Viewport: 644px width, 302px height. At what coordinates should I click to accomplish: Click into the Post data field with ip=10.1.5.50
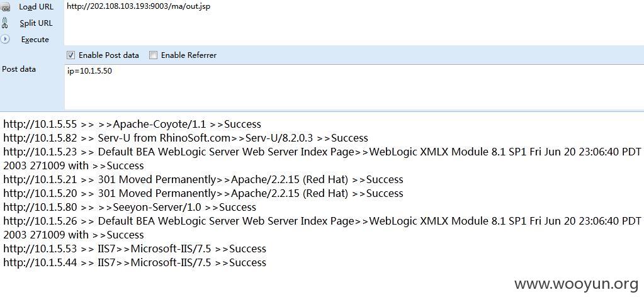coord(354,87)
